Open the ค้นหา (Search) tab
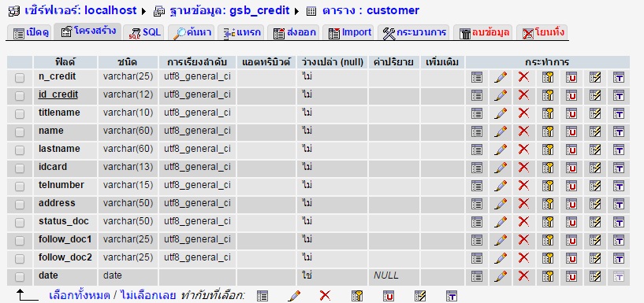The height and width of the screenshot is (303, 644). tap(192, 32)
